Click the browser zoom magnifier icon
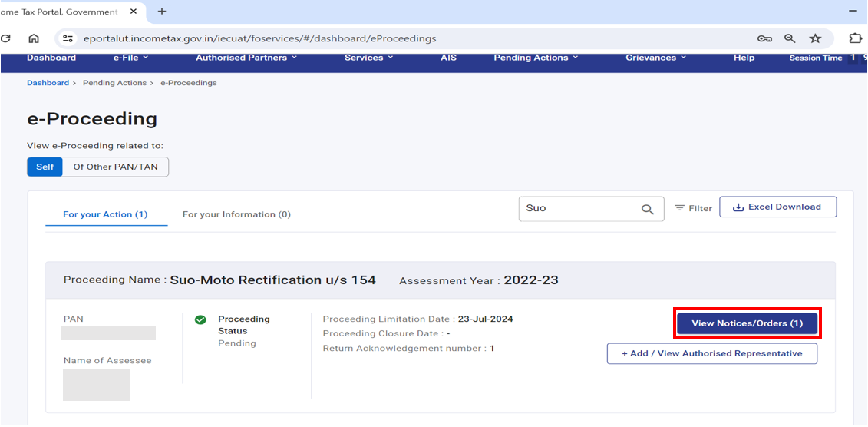868x427 pixels. click(790, 38)
